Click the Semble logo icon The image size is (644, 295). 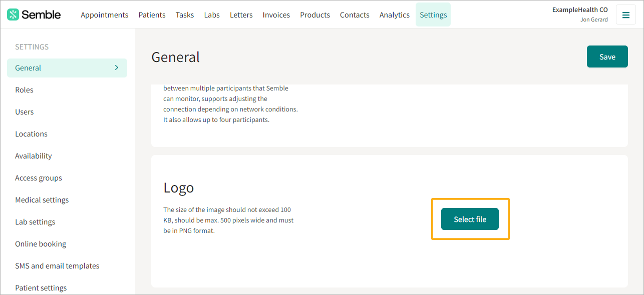coord(13,14)
